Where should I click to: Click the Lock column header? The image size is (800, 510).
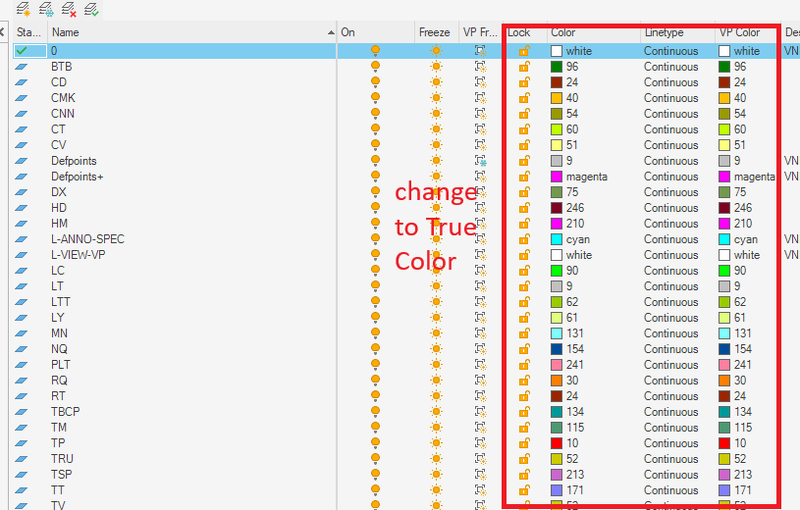coord(519,32)
